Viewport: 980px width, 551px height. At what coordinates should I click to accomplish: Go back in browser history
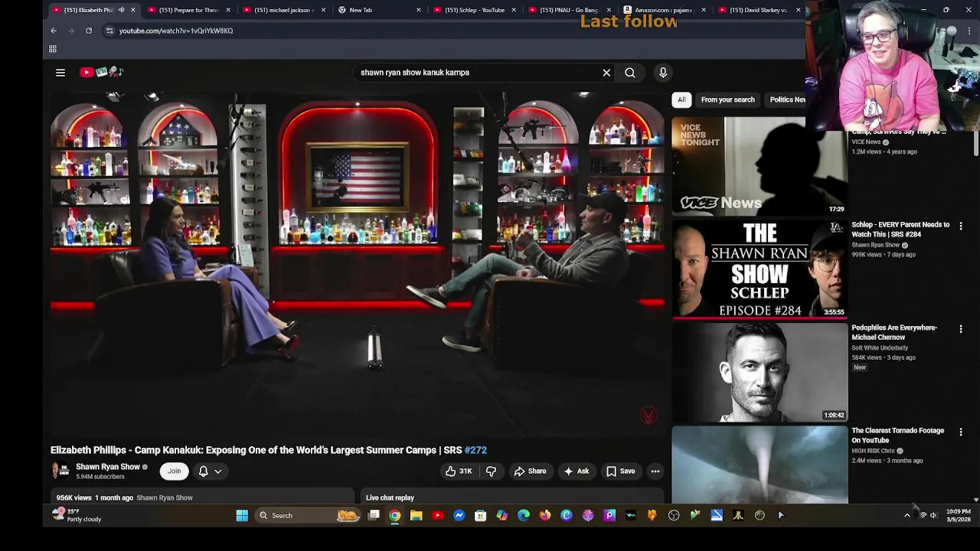click(54, 31)
